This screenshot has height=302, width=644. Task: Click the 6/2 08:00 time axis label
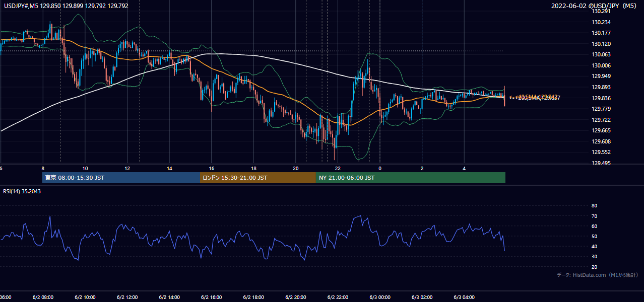pos(43,297)
